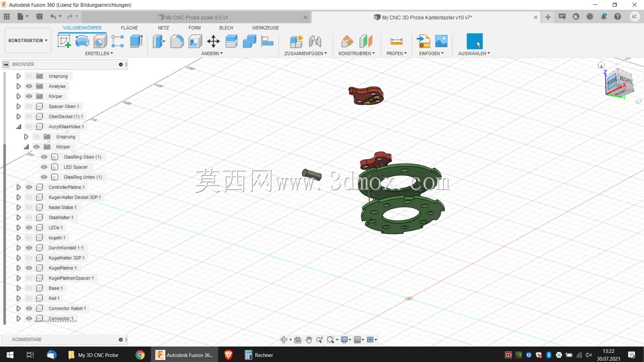Switch to the FLÄCHE tab
Screen dimensions: 644x362
tap(129, 28)
